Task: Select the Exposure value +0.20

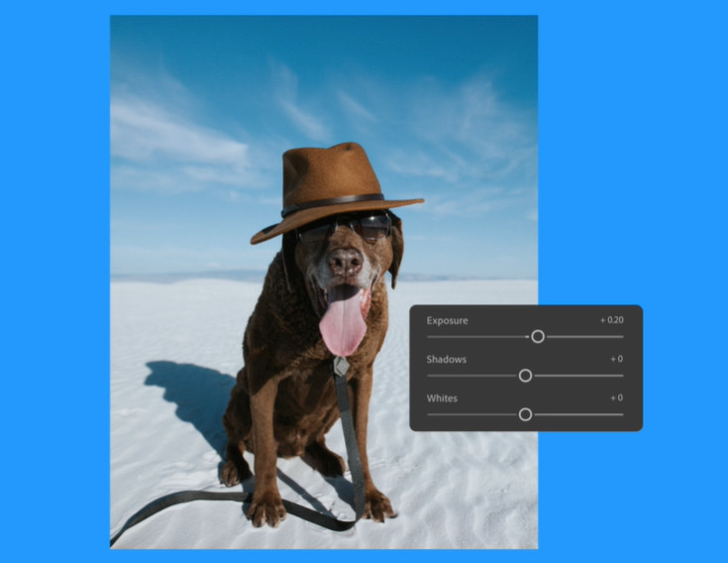Action: click(611, 320)
